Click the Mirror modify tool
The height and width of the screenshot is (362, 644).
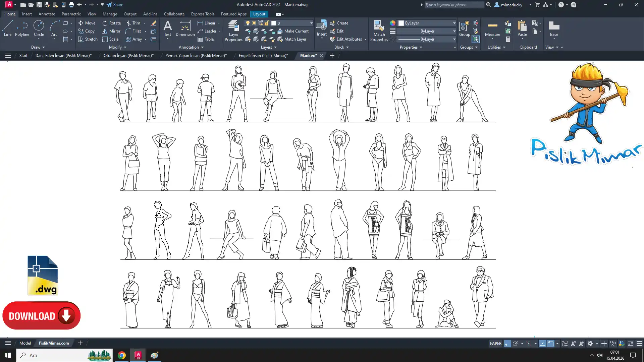[x=111, y=31]
